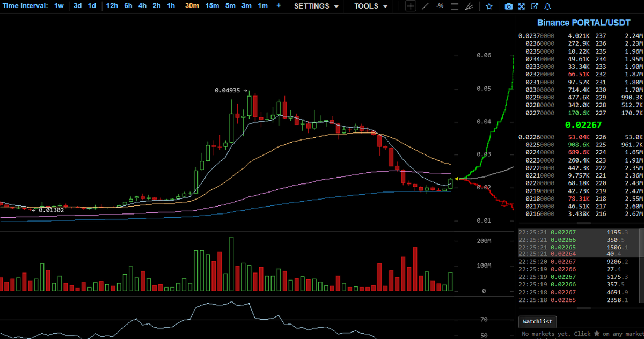Open chart in external popout window
Viewport: 644px width, 339px height.
coord(535,6)
